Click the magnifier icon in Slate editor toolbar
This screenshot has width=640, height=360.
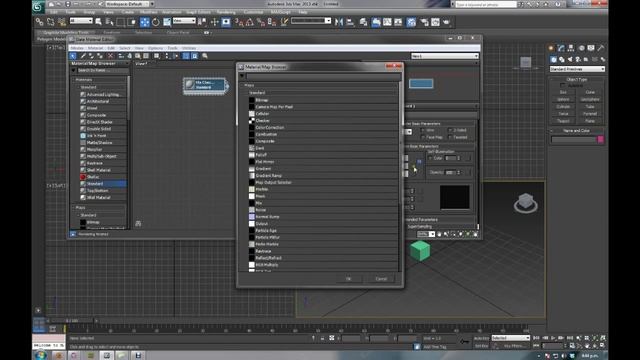point(205,56)
